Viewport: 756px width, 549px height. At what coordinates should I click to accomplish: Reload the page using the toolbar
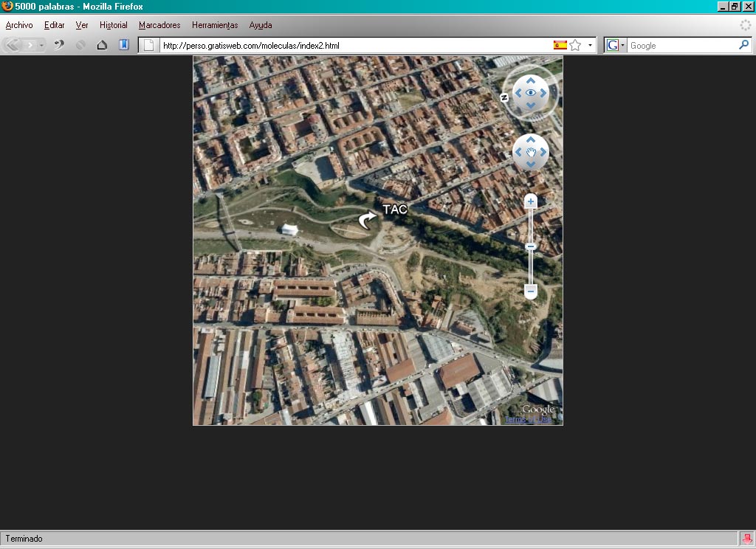[x=59, y=45]
